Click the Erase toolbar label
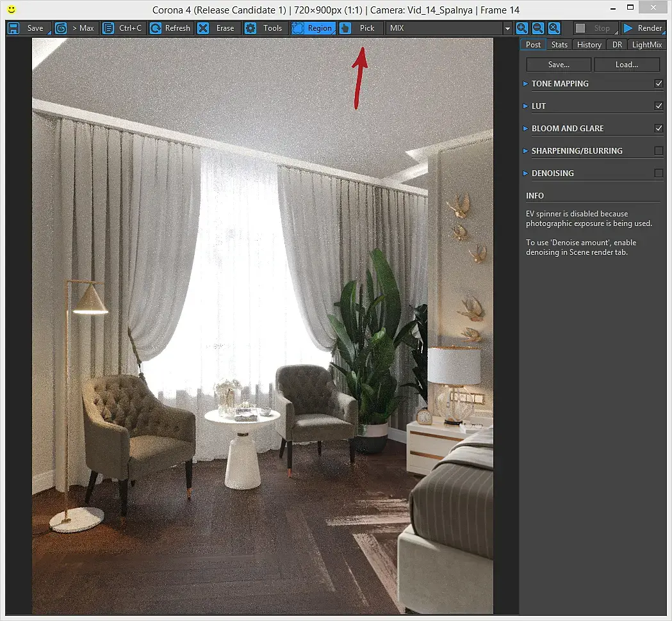The width and height of the screenshot is (672, 621). (225, 28)
